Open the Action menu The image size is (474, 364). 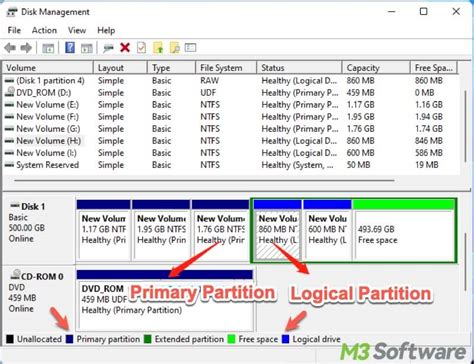pos(44,30)
